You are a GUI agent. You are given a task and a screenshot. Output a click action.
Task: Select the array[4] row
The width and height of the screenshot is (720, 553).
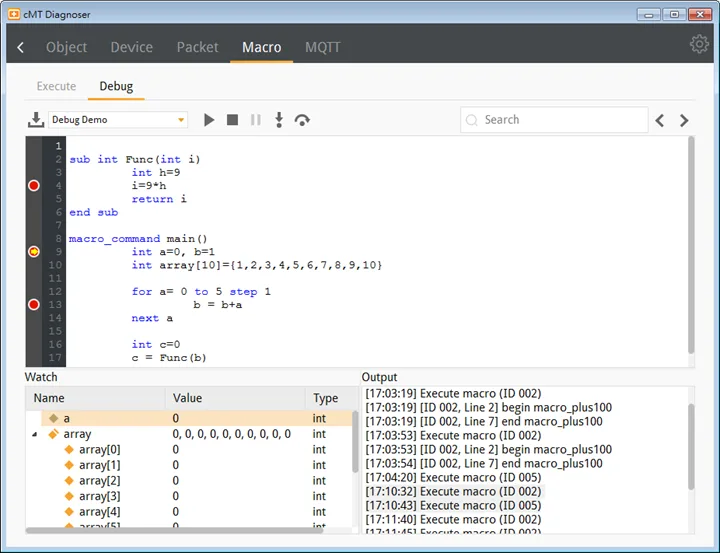(189, 512)
